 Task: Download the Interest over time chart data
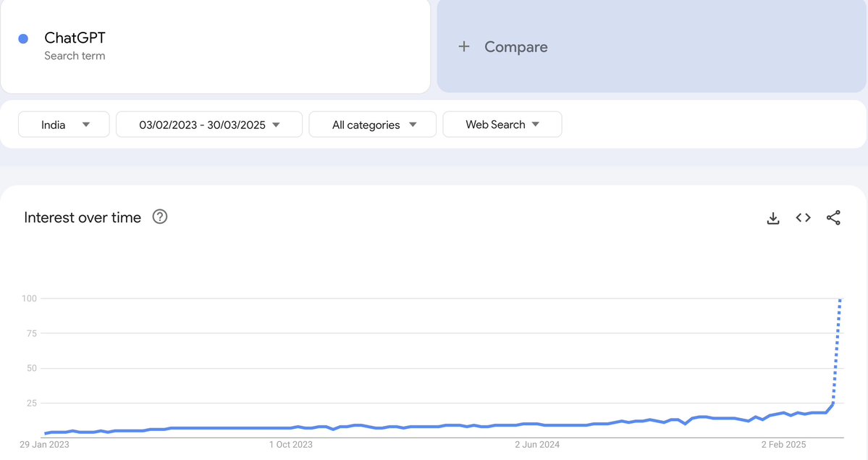773,218
